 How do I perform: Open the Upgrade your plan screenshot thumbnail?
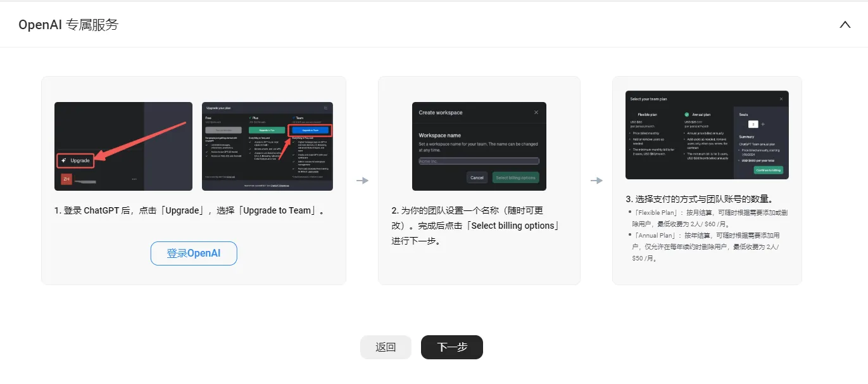(267, 146)
